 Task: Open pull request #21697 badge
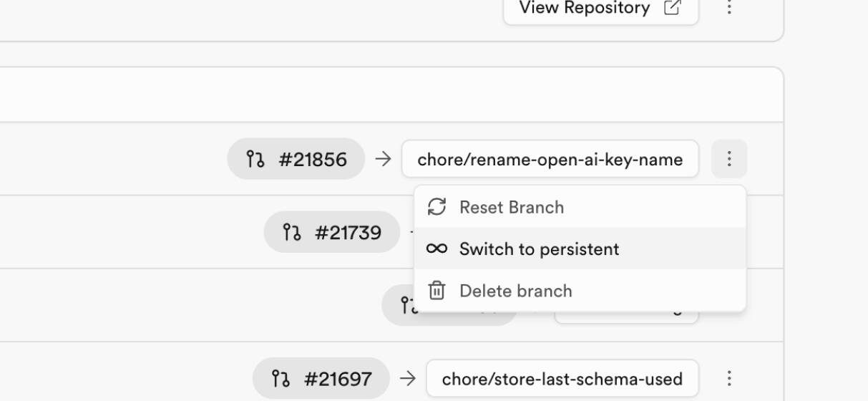[321, 378]
